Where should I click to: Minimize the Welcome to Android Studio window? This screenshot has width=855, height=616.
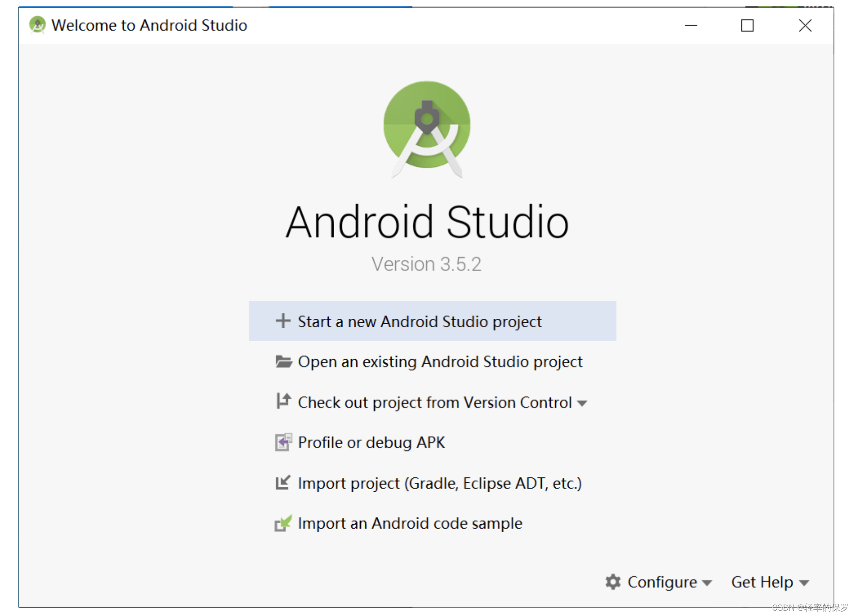[691, 26]
